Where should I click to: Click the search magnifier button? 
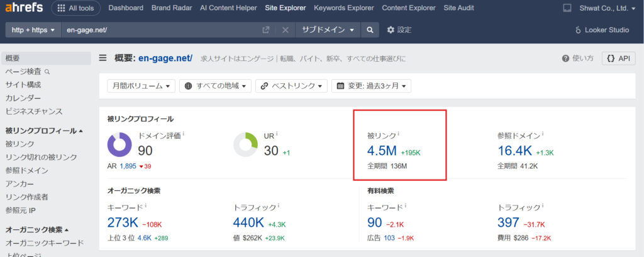[370, 30]
